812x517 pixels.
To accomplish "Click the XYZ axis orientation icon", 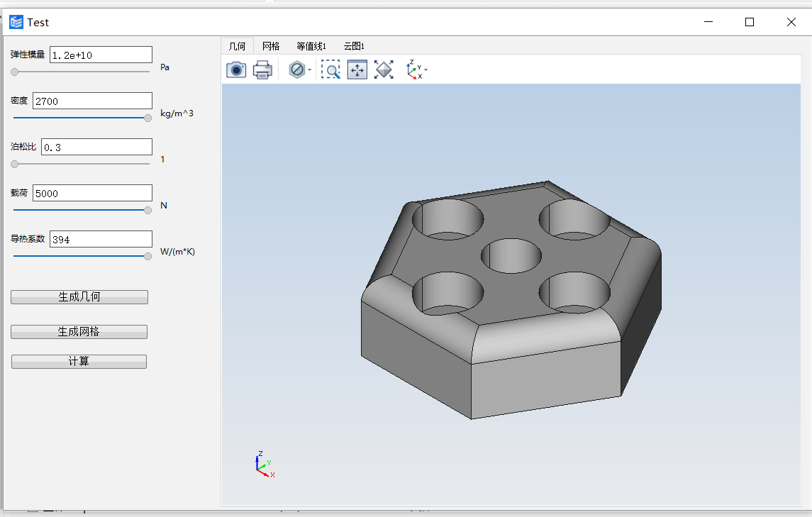I will click(x=414, y=70).
